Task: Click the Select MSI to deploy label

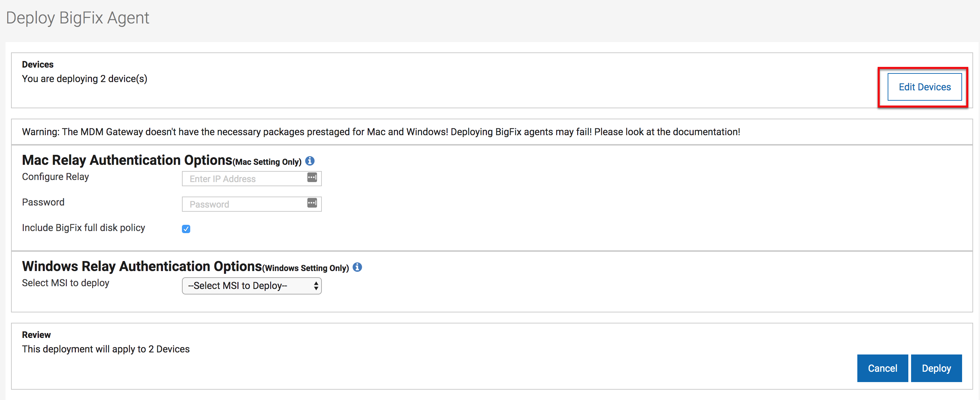Action: click(x=65, y=283)
